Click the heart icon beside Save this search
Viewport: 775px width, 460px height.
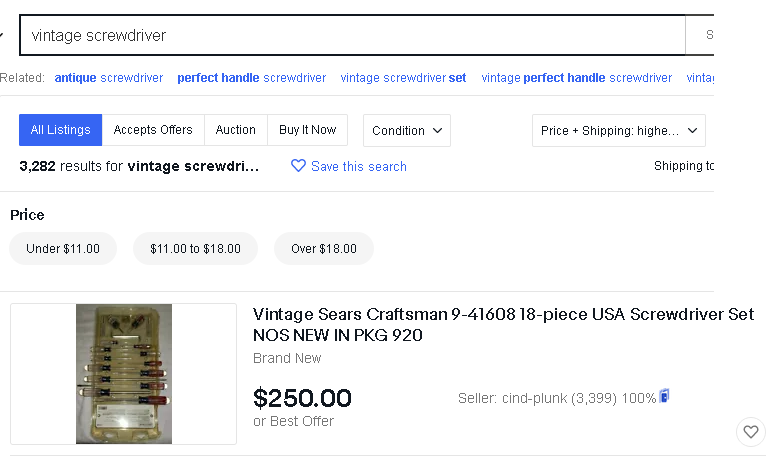point(298,166)
